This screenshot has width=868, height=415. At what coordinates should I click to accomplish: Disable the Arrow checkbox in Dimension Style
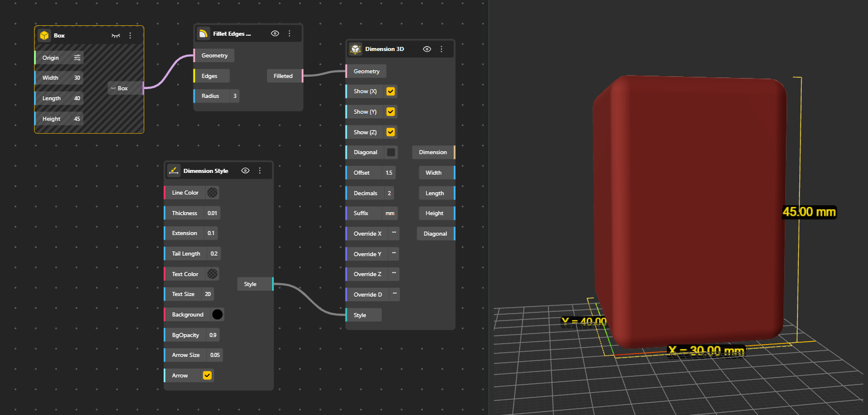(x=207, y=376)
